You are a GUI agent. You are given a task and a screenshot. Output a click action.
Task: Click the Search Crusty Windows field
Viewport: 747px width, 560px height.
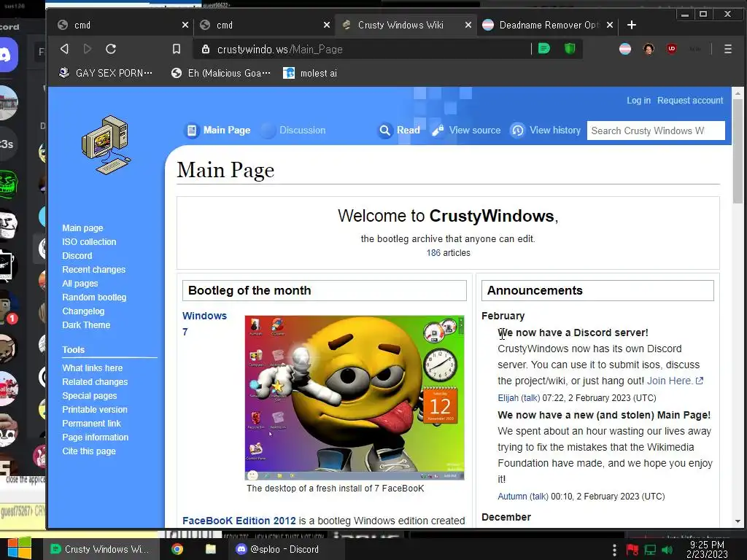[656, 131]
